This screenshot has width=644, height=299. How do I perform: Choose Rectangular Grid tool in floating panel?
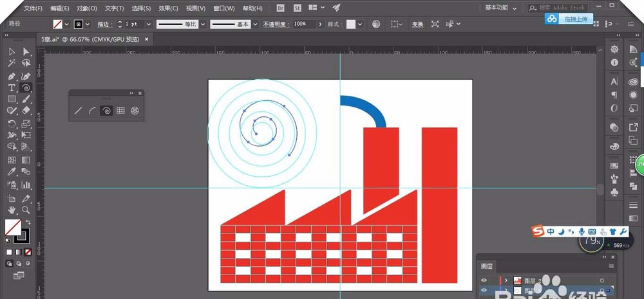click(120, 111)
